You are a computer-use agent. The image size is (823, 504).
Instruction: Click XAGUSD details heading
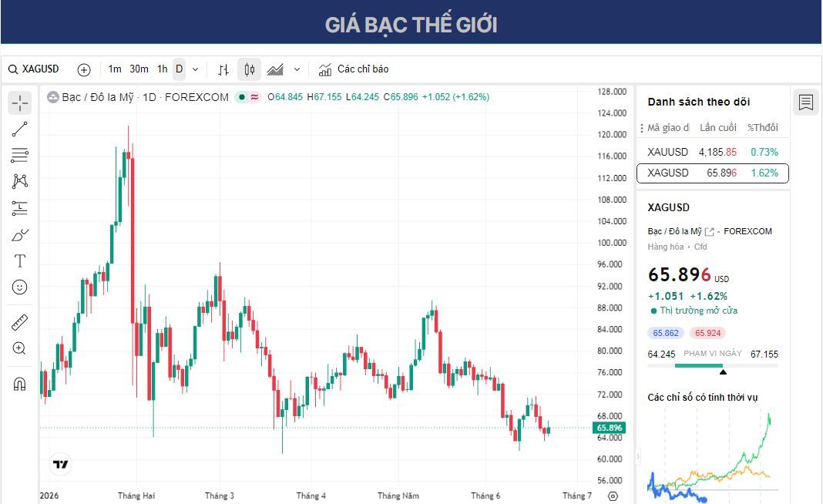click(668, 208)
